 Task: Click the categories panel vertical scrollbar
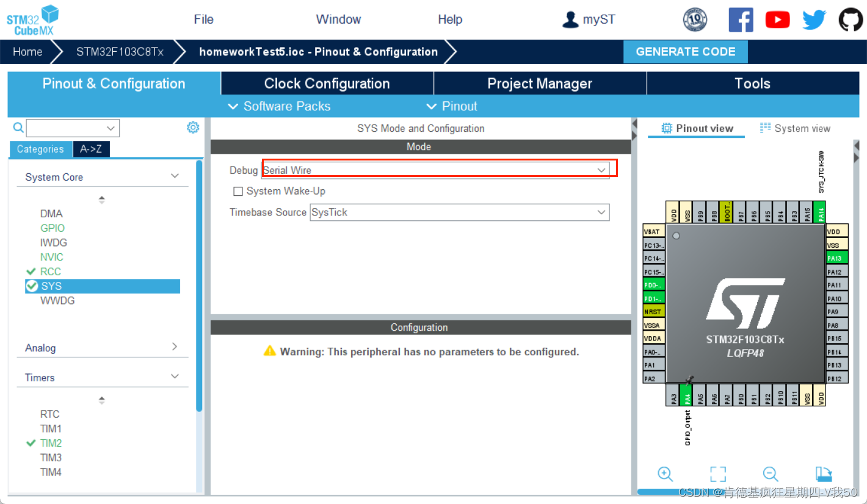coord(200,286)
